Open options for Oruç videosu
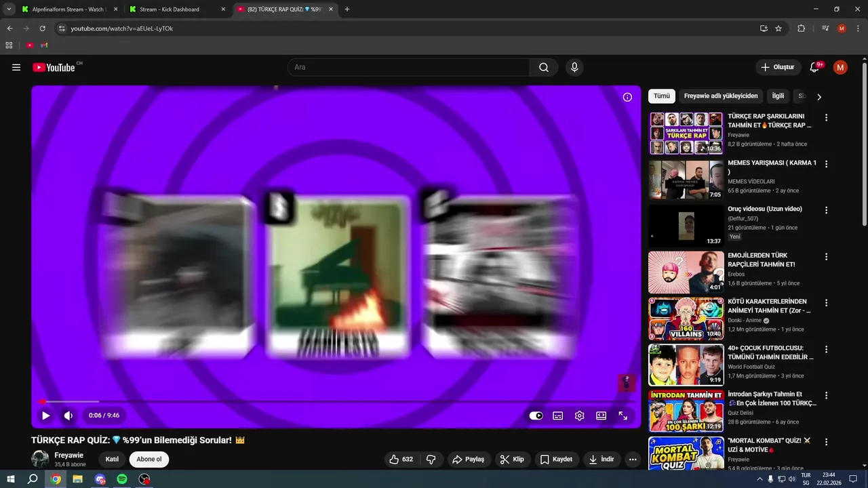The height and width of the screenshot is (488, 868). coord(826,210)
